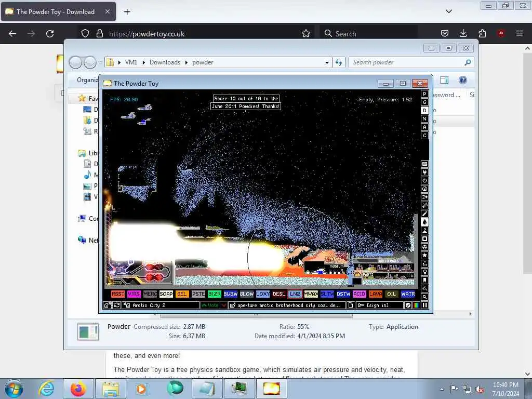Open simulation options checkmark icon
532x399 pixels.
(x=408, y=305)
